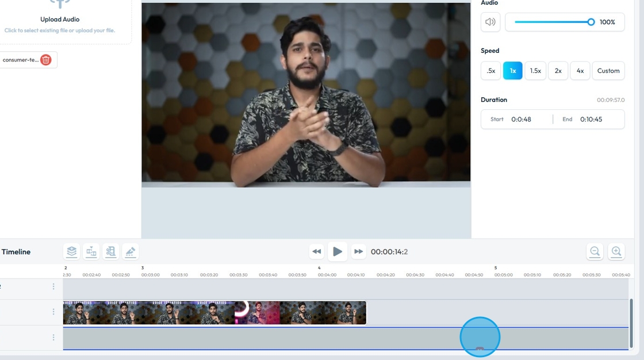Click the highlighter marker timeline icon
644x360 pixels.
click(130, 251)
